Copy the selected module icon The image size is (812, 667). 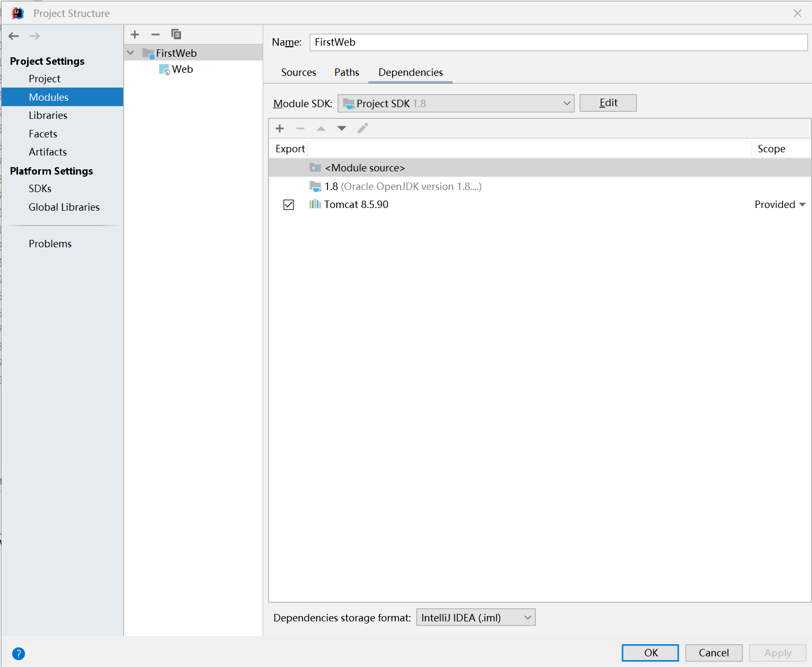[x=176, y=34]
